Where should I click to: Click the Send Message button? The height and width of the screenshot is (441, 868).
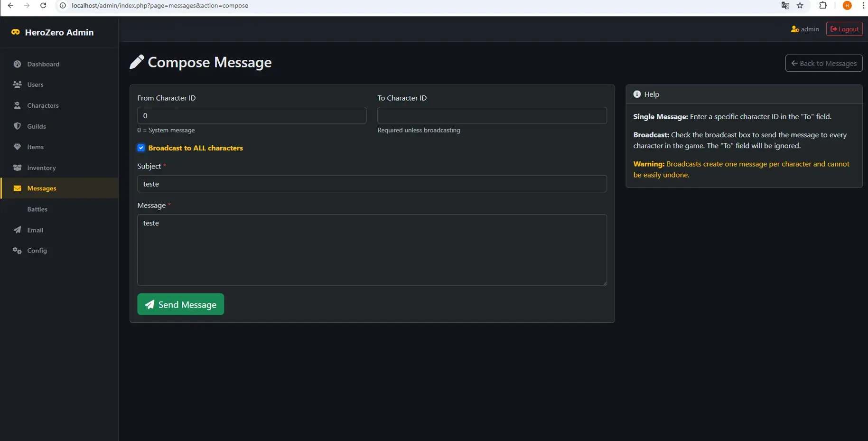tap(181, 304)
